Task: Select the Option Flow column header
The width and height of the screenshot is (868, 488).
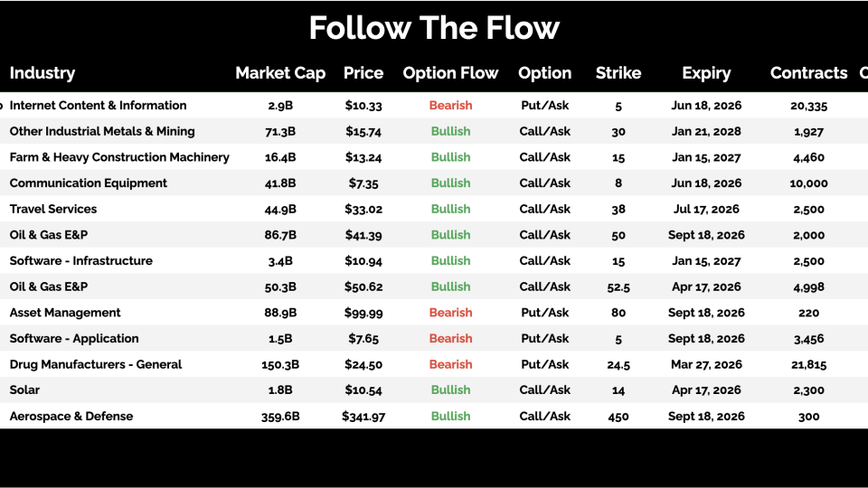Action: click(x=450, y=73)
